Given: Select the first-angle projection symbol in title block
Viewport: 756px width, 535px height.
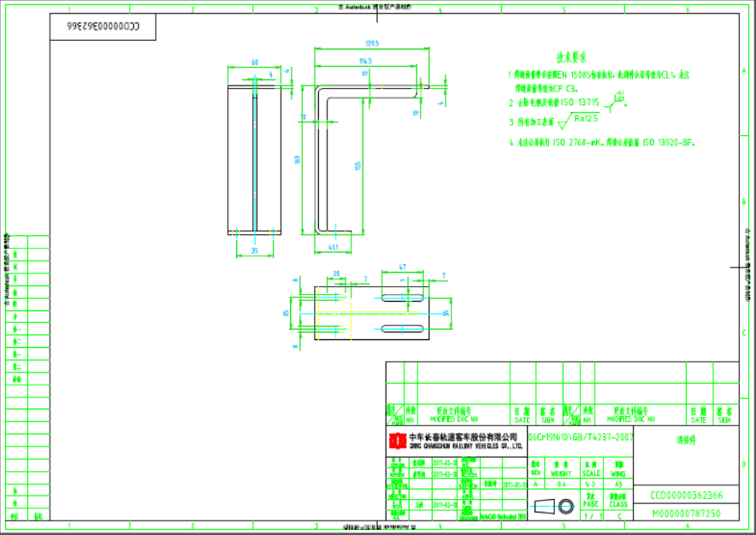Looking at the screenshot, I should click(554, 507).
